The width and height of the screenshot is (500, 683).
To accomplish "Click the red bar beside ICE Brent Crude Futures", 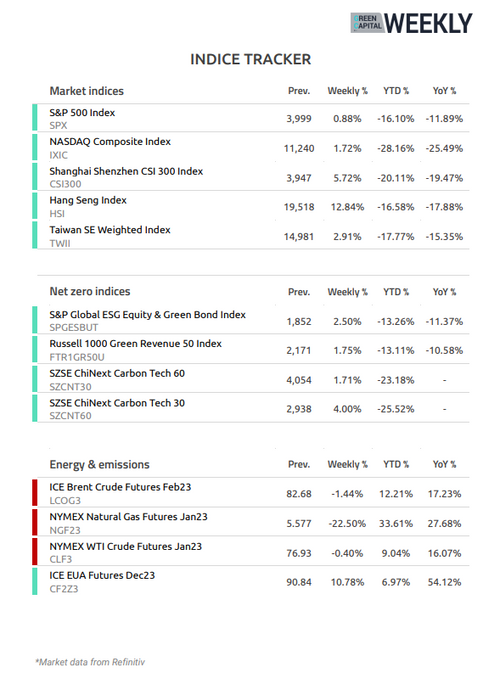I will pyautogui.click(x=35, y=493).
